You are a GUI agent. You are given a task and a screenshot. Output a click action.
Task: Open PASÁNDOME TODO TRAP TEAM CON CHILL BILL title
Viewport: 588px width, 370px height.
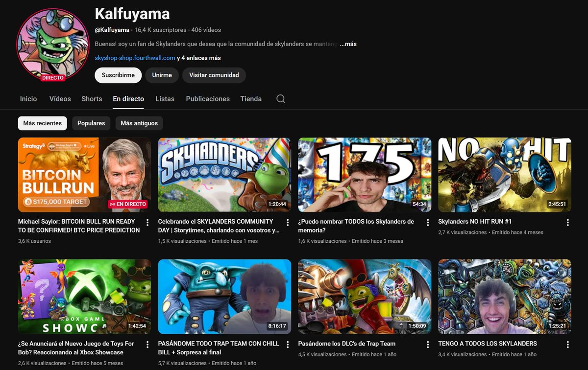click(x=219, y=348)
